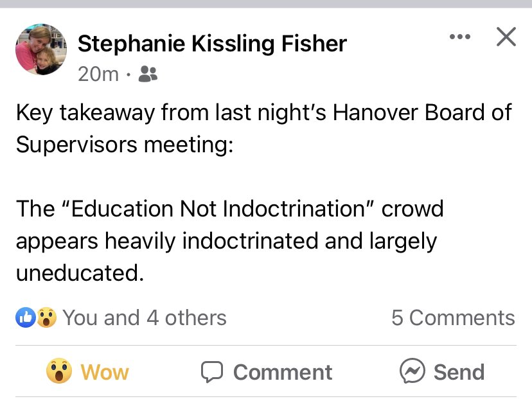Viewport: 532px width, 399px height.
Task: Toggle off the yellow Wow reaction label
Action: 104,372
